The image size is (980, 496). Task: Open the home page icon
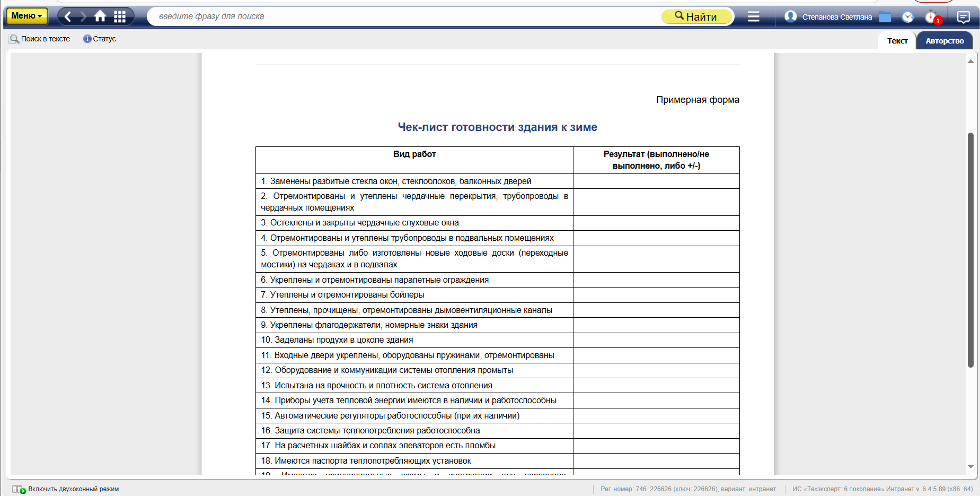(x=100, y=16)
